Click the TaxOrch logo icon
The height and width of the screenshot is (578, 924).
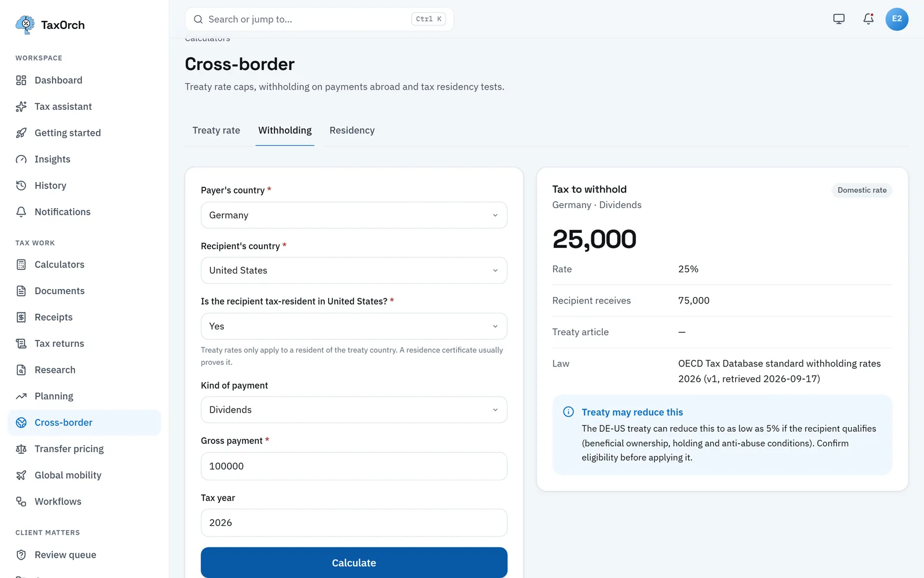pos(25,25)
